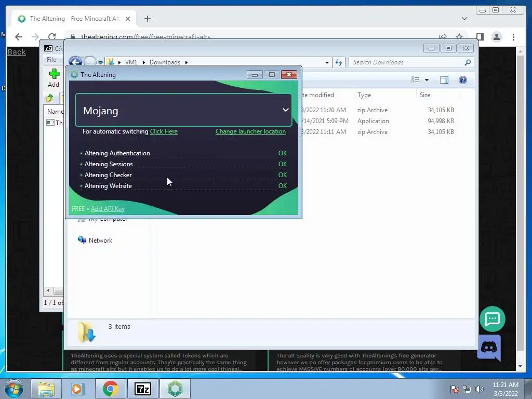Select the Altening Website status row
532x399 pixels.
pyautogui.click(x=183, y=185)
